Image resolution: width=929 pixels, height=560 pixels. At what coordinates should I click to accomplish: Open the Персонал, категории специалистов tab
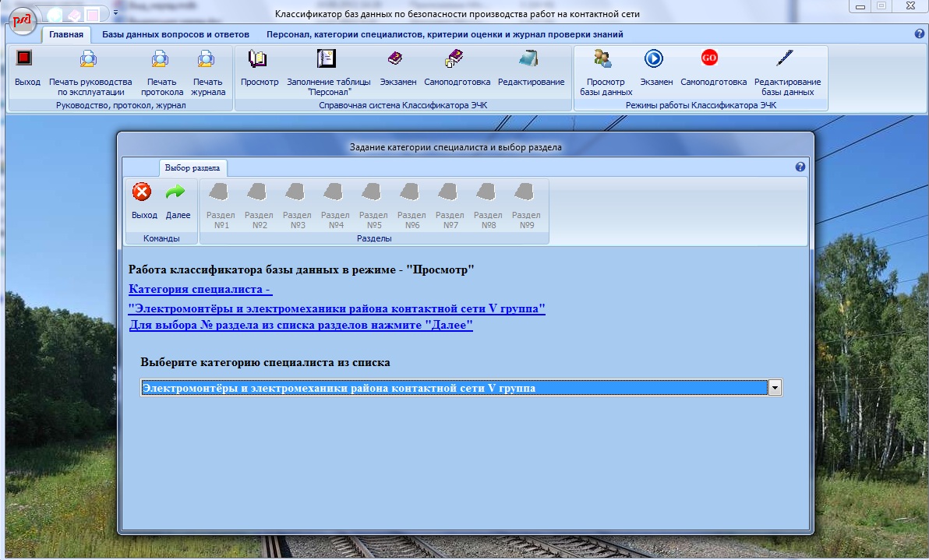[444, 34]
